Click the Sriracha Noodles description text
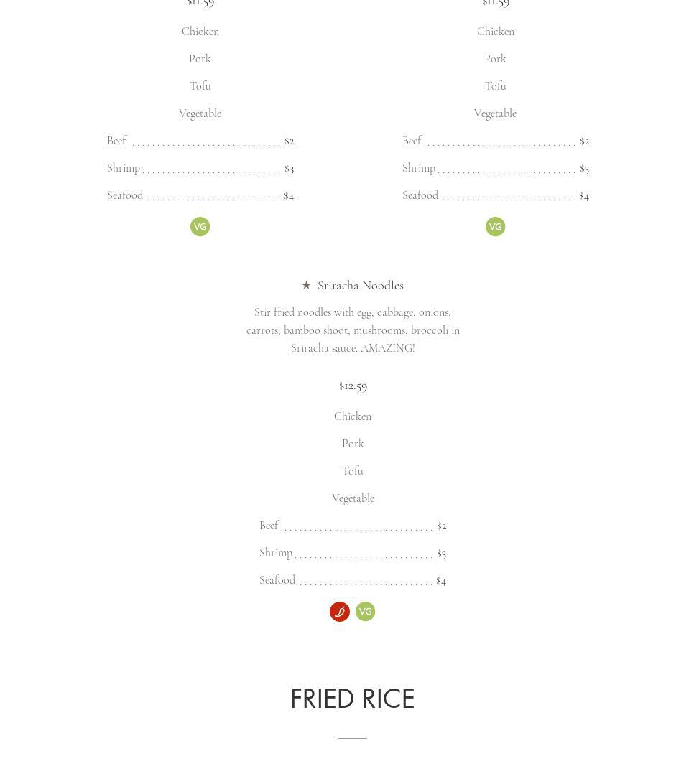 click(x=353, y=330)
